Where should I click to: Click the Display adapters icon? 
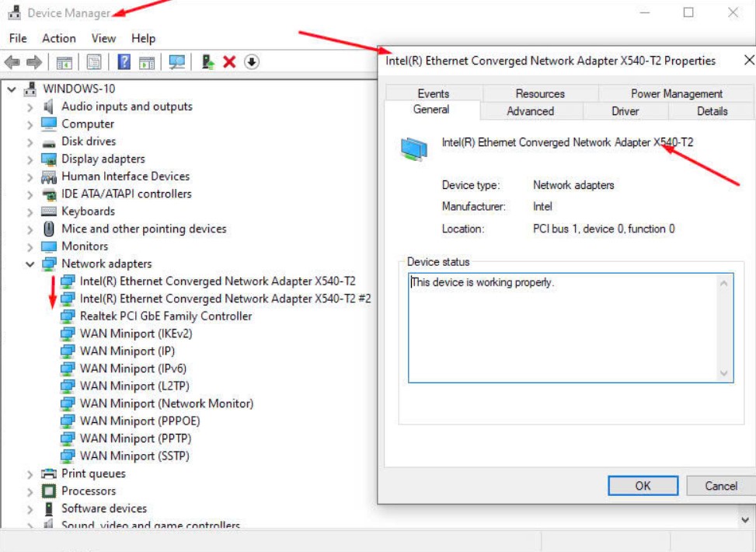click(49, 159)
